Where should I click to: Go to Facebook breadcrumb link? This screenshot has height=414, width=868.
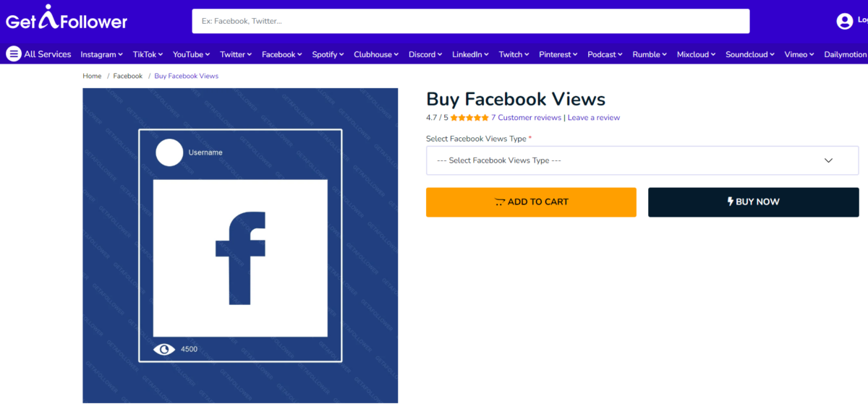128,76
